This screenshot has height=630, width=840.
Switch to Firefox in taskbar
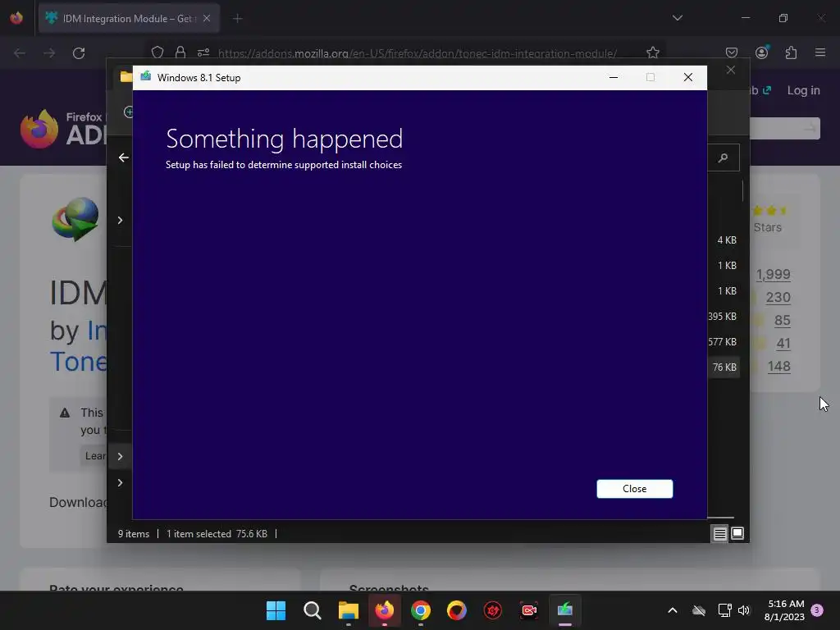click(384, 610)
